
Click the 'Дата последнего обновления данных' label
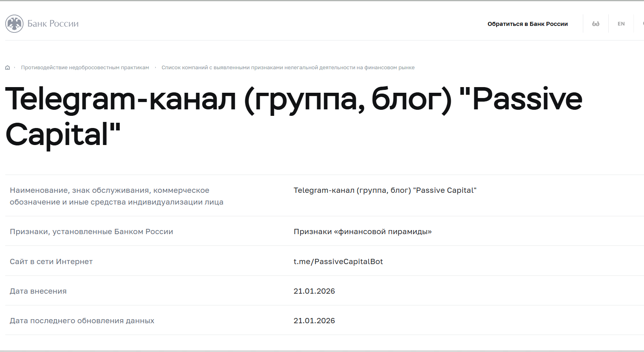tap(82, 321)
